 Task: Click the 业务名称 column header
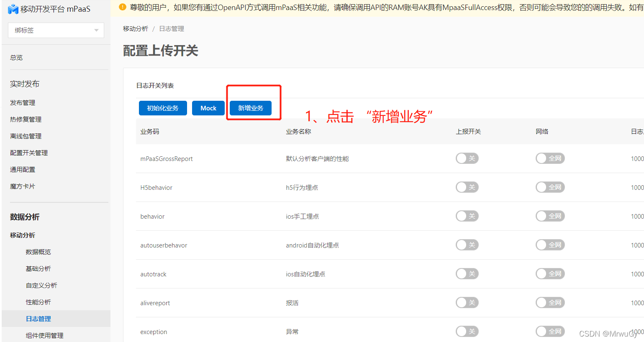tap(298, 132)
